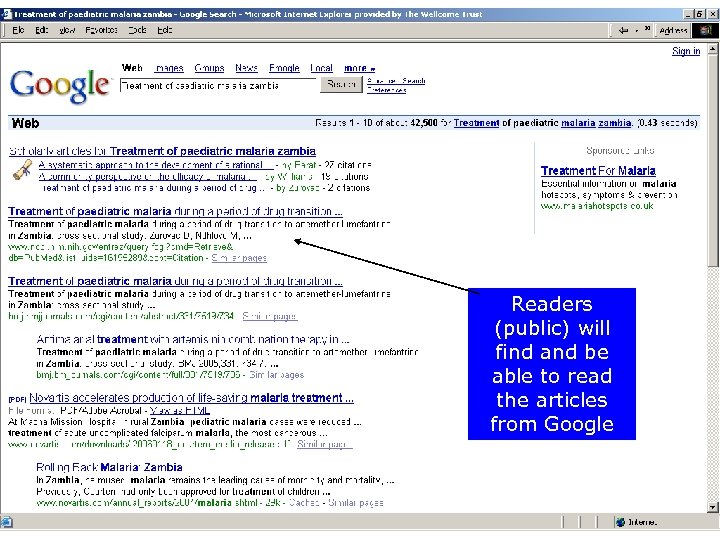
Task: Open Scholarly articles for Treatment of paediatric malaria
Action: (x=162, y=151)
